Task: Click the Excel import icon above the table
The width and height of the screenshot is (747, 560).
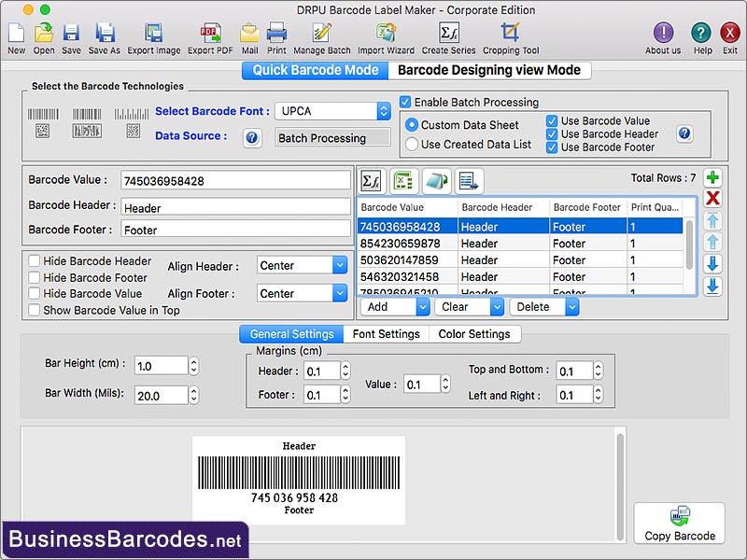Action: pos(402,180)
